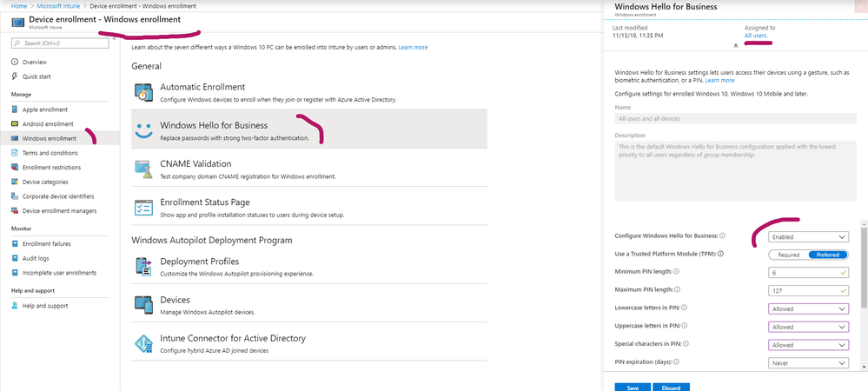The height and width of the screenshot is (391, 868).
Task: Click the Deployment Profiles icon
Action: 144,267
